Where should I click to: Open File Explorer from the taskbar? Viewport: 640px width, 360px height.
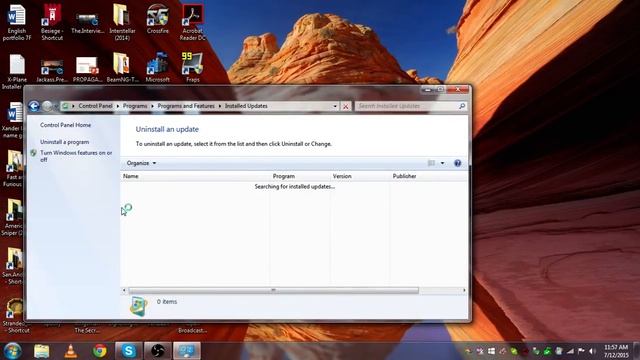[x=42, y=351]
